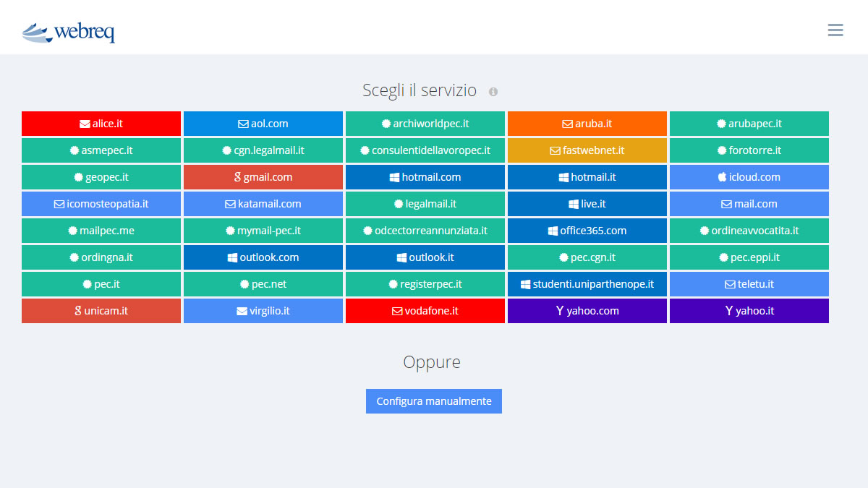Click the certificate icon on arubapec.it tile
Viewport: 868px width, 488px height.
(721, 124)
